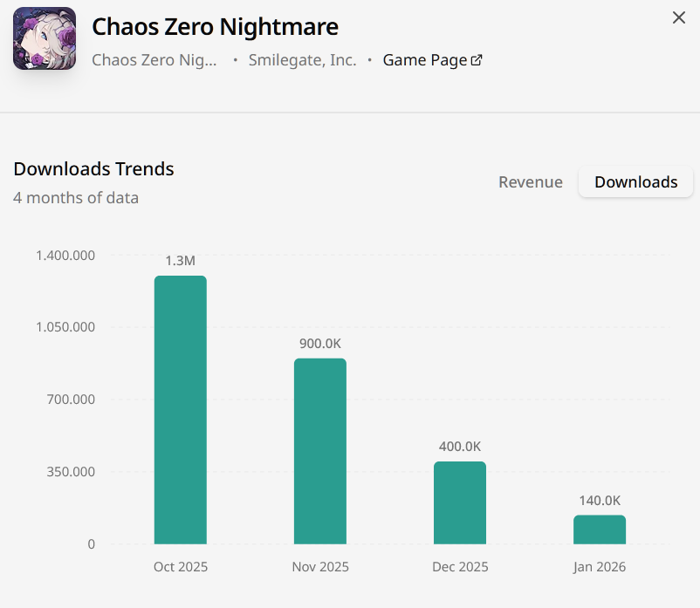Click the 1.400.000 y-axis label
The height and width of the screenshot is (608, 700).
click(65, 256)
